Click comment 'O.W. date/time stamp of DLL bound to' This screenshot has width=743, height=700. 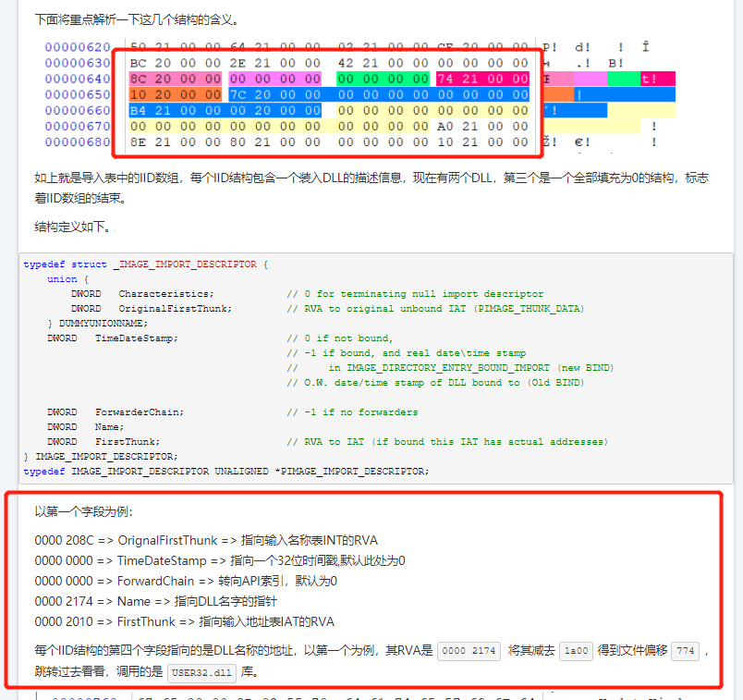point(435,382)
